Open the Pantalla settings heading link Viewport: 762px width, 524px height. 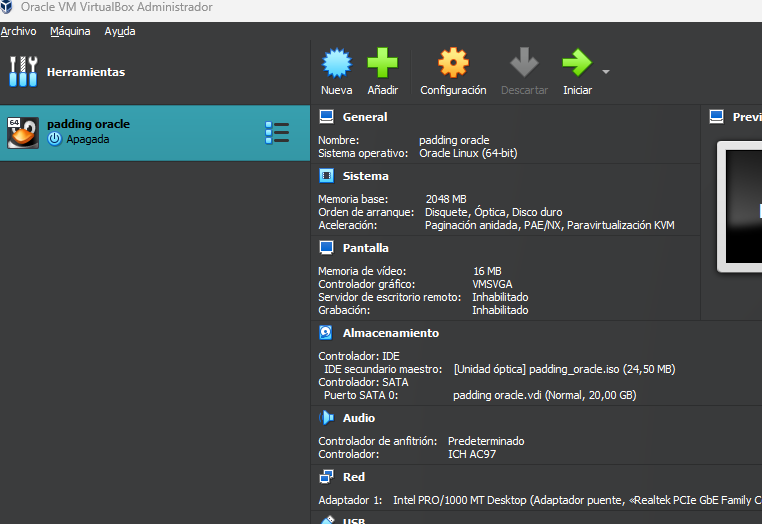point(365,248)
